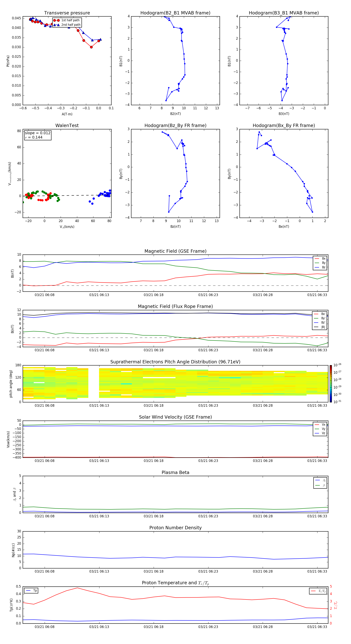Click the pitch angle distribution colorbar
The width and height of the screenshot is (351, 644).
tap(331, 384)
